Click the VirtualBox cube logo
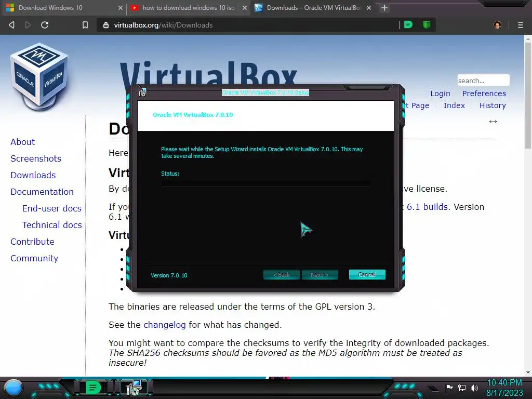Screen dimensions: 532x399 pyautogui.click(x=39, y=76)
